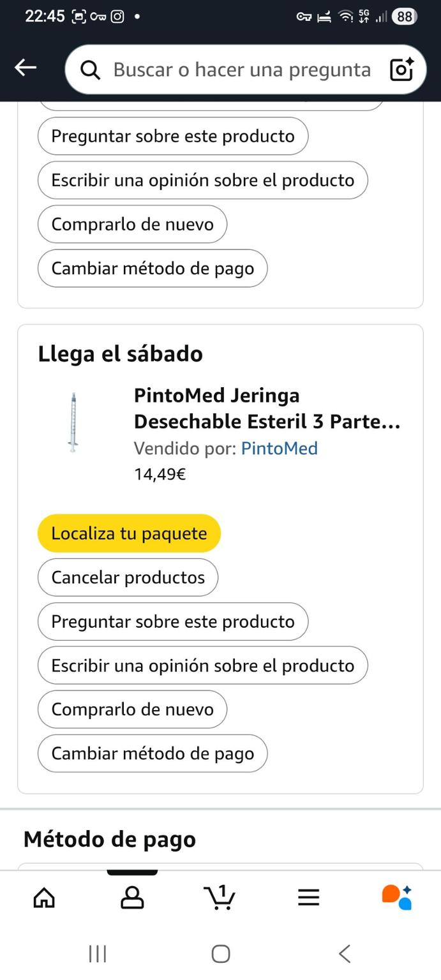Open PintoMed seller link
Viewport: 441px width, 980px height.
279,449
